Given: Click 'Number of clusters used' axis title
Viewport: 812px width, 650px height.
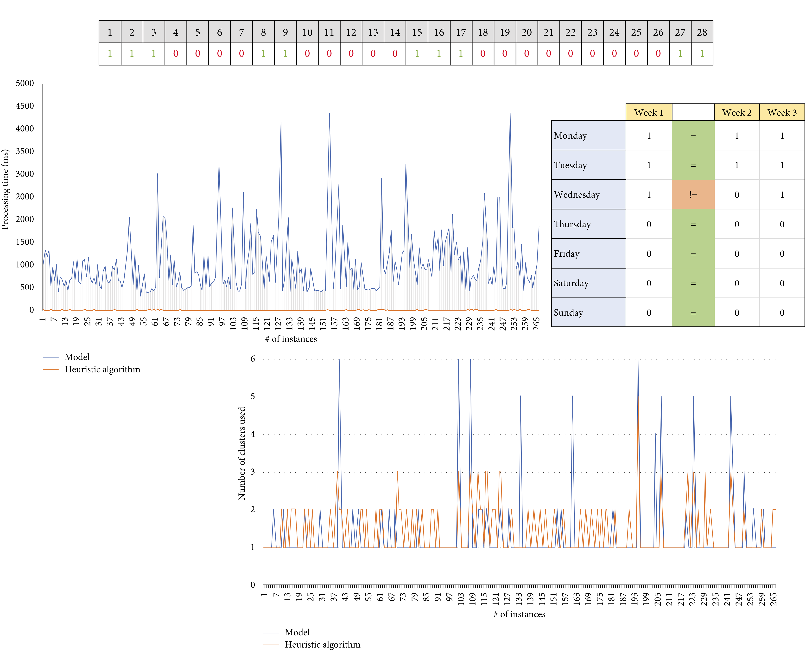Looking at the screenshot, I should pos(241,453).
